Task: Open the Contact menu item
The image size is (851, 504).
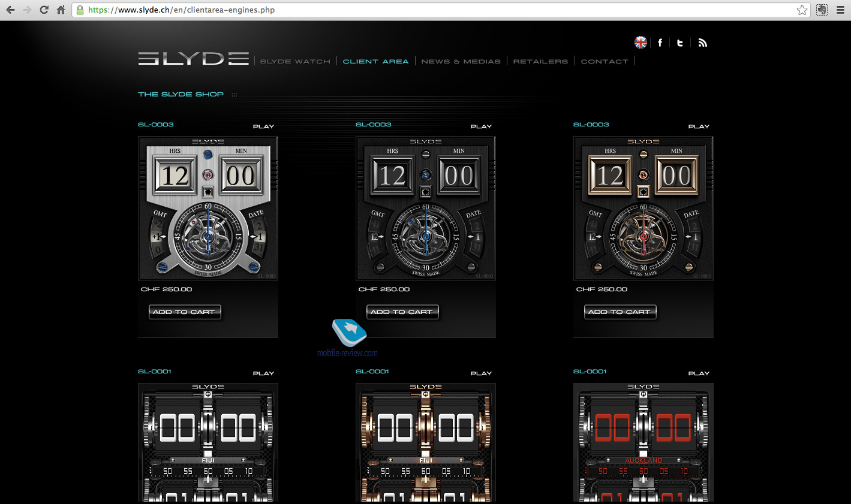Action: tap(605, 61)
